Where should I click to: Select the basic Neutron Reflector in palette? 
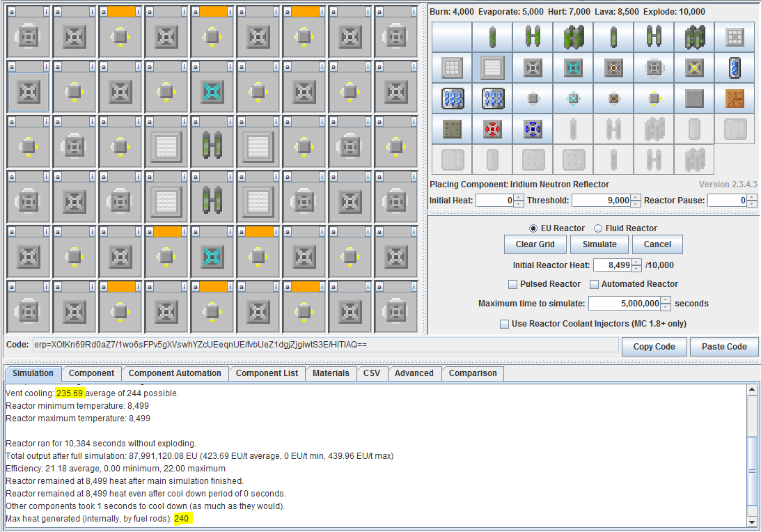[735, 37]
